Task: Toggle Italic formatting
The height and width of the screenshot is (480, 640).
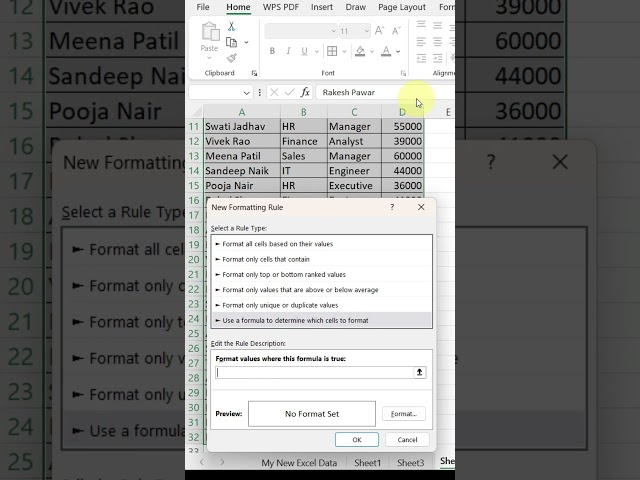Action: tap(288, 51)
